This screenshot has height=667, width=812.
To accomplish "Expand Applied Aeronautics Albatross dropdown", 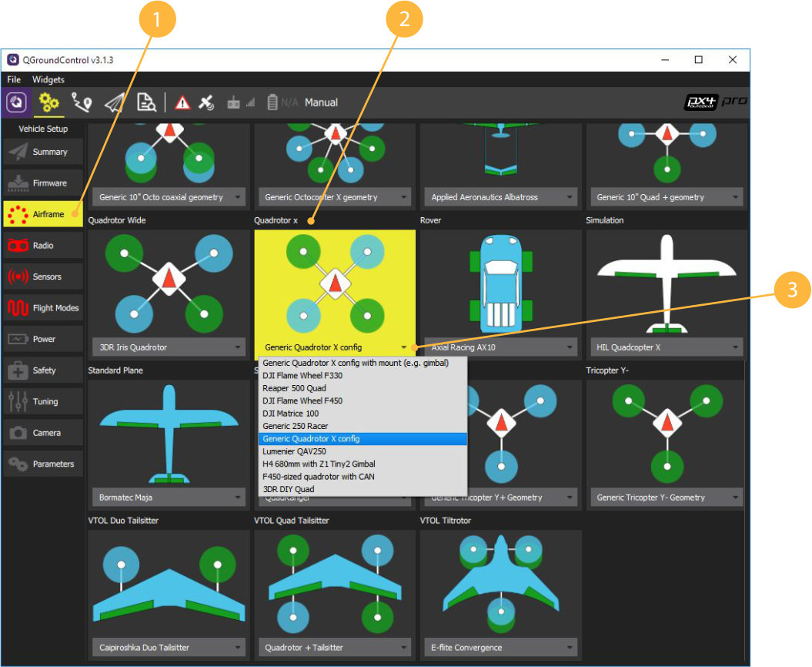I will coord(501,197).
